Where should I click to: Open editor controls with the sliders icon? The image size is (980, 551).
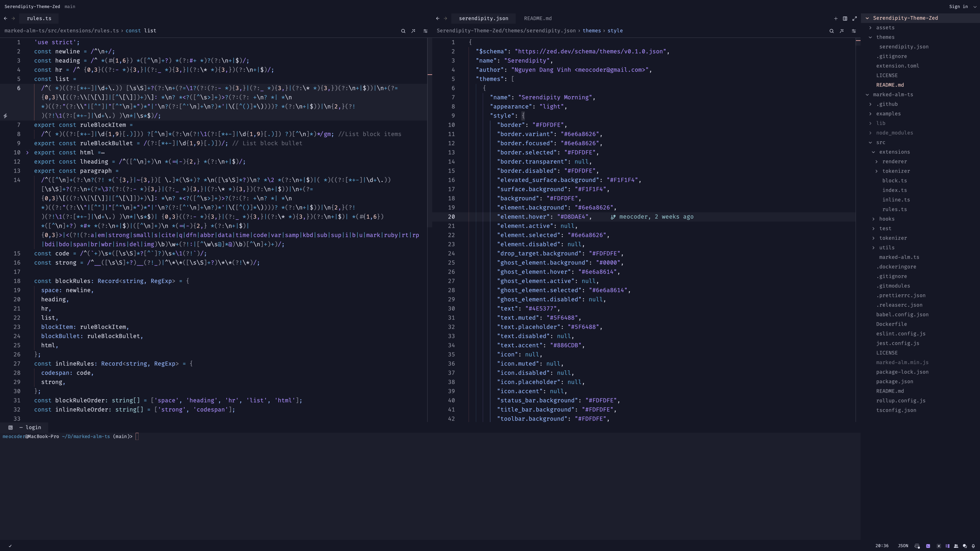854,31
